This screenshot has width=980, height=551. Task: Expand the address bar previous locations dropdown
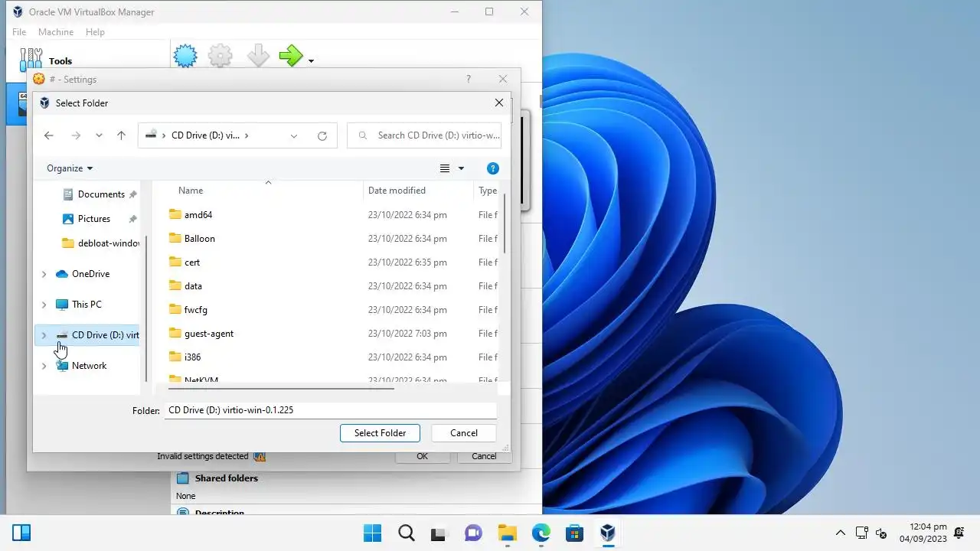(x=294, y=135)
